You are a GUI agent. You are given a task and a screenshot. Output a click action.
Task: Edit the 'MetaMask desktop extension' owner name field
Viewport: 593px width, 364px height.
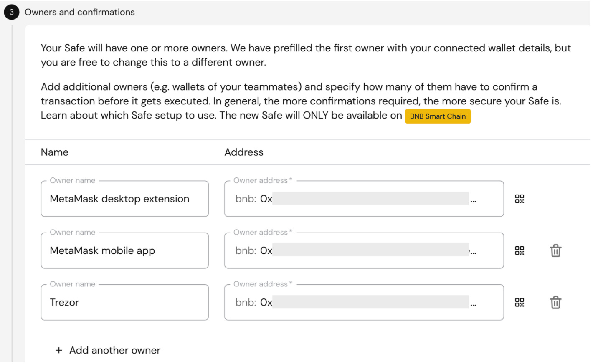point(124,199)
